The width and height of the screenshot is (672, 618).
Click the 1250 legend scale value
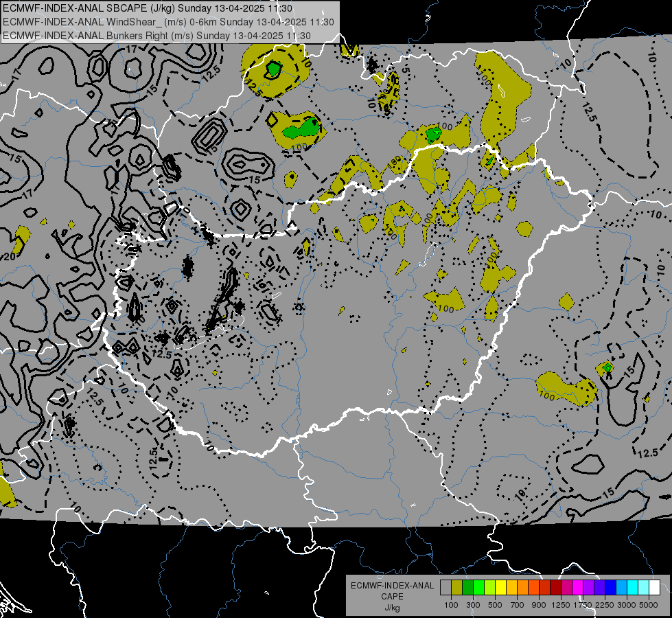point(561,605)
